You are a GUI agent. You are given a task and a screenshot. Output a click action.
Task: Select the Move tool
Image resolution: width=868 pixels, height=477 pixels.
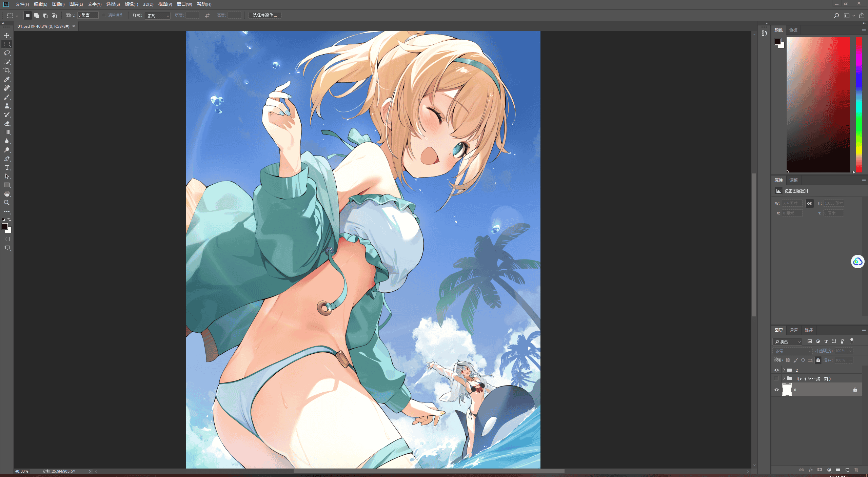[x=7, y=35]
